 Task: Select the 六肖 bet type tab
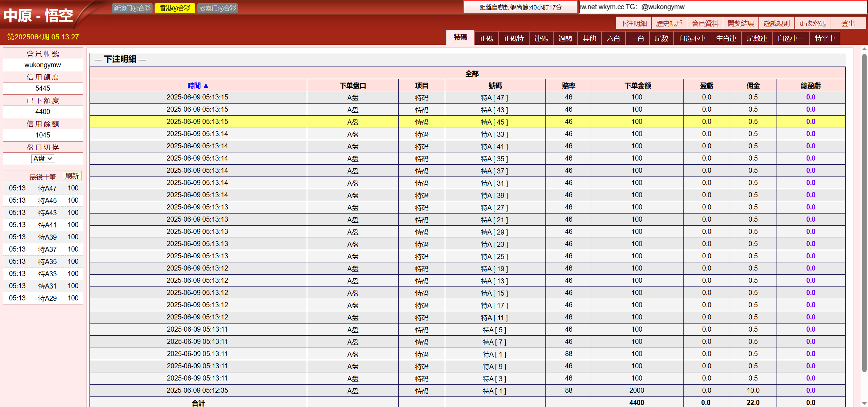[x=613, y=38]
